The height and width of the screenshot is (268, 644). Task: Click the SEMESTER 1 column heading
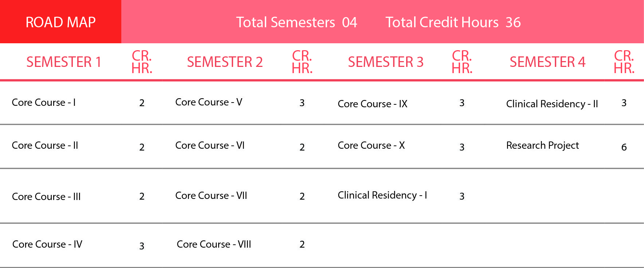64,62
